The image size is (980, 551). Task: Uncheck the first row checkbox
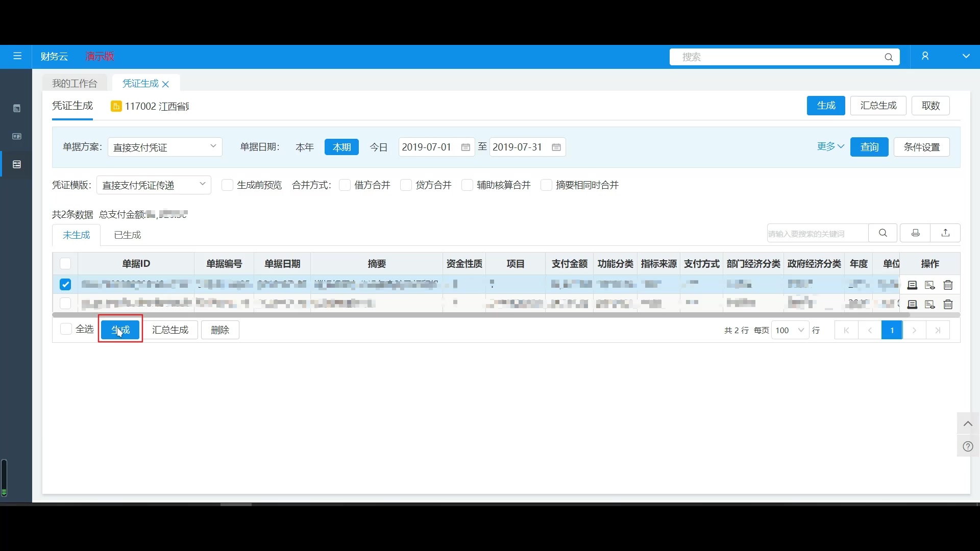(x=65, y=285)
